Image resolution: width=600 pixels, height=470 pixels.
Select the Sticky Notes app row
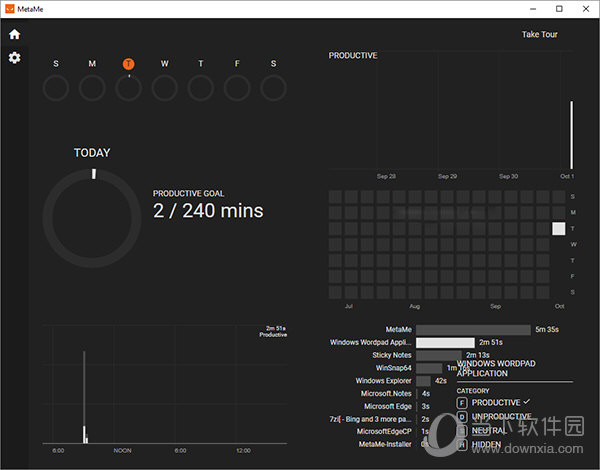[430, 355]
